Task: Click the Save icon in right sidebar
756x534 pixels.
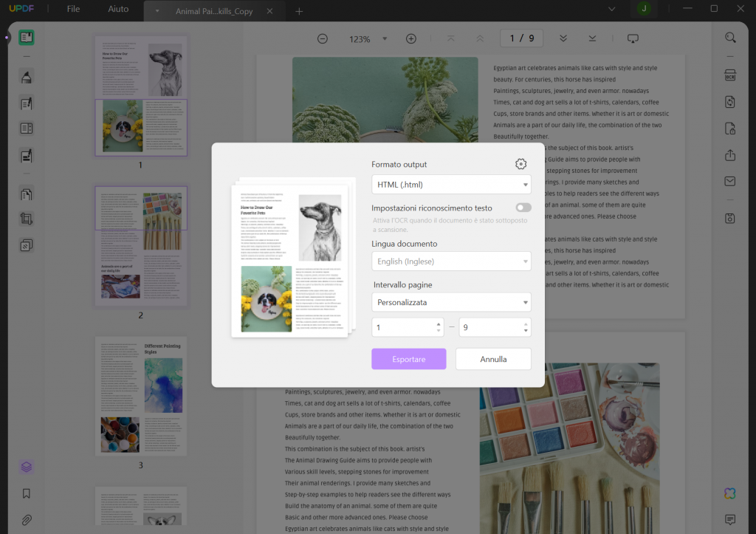Action: [730, 218]
